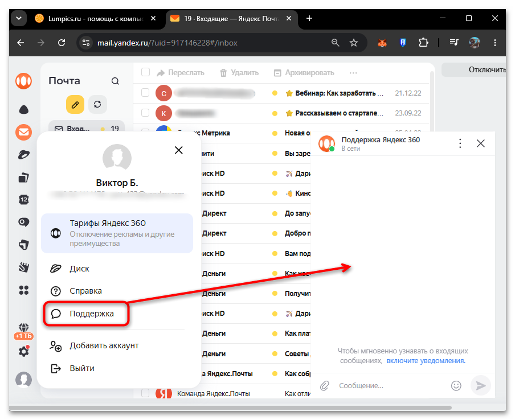Reload the page with browser refresh icon
Screen dimensions: 515x420
click(62, 43)
